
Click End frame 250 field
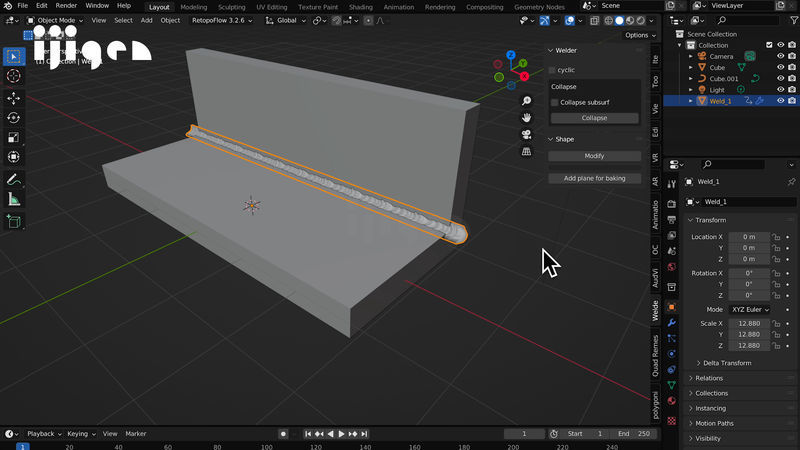635,434
